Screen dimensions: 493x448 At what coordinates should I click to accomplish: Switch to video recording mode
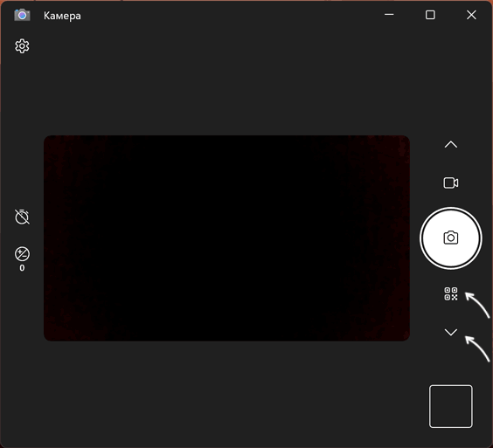pyautogui.click(x=451, y=183)
